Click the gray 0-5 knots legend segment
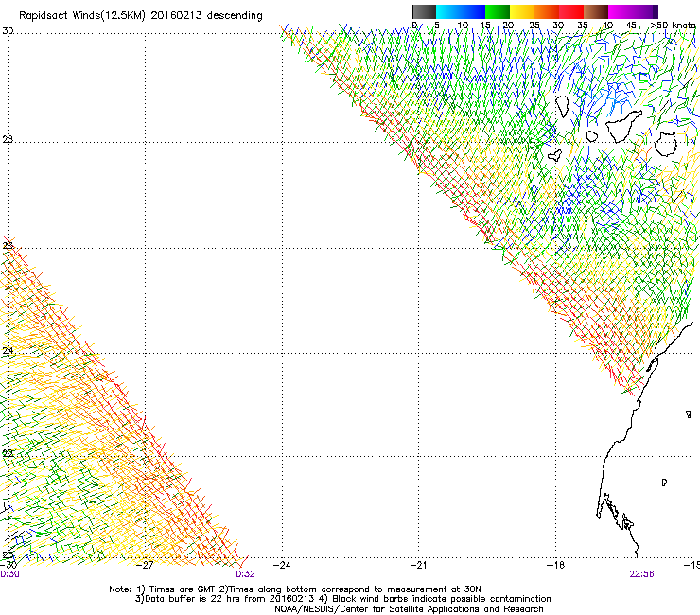 [424, 11]
